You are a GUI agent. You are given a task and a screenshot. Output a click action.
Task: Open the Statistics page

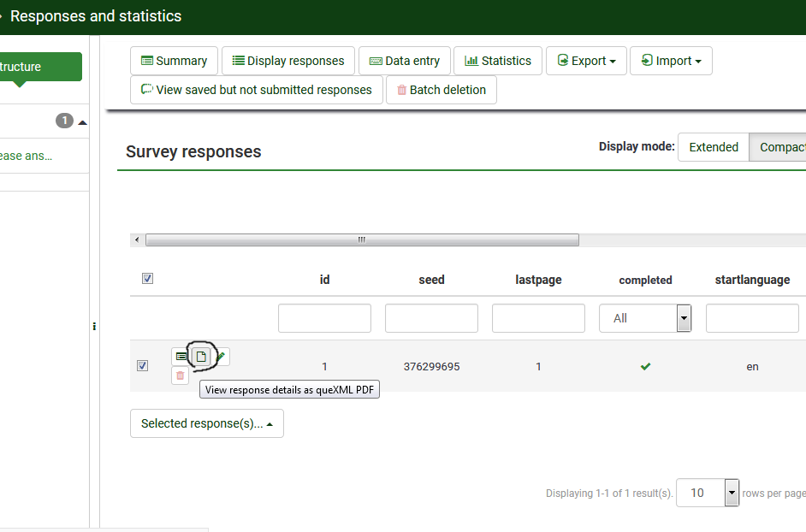[x=497, y=61]
